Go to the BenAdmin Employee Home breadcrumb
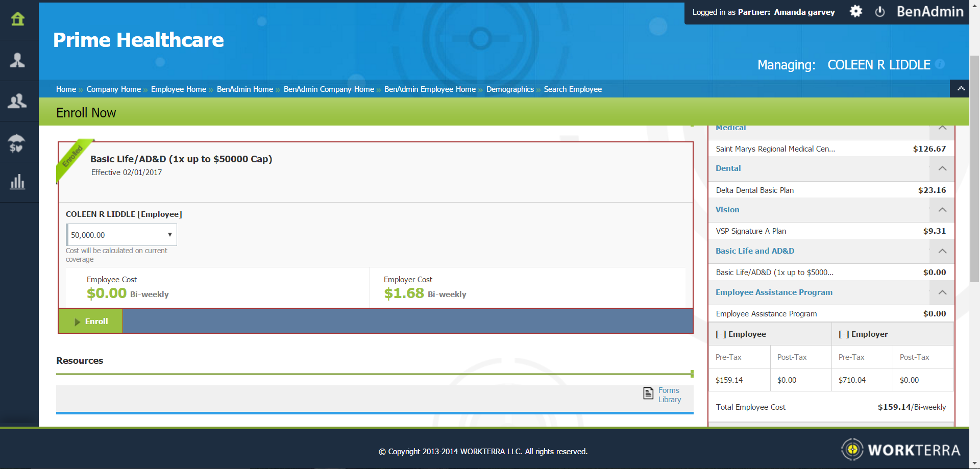This screenshot has height=469, width=980. click(430, 89)
